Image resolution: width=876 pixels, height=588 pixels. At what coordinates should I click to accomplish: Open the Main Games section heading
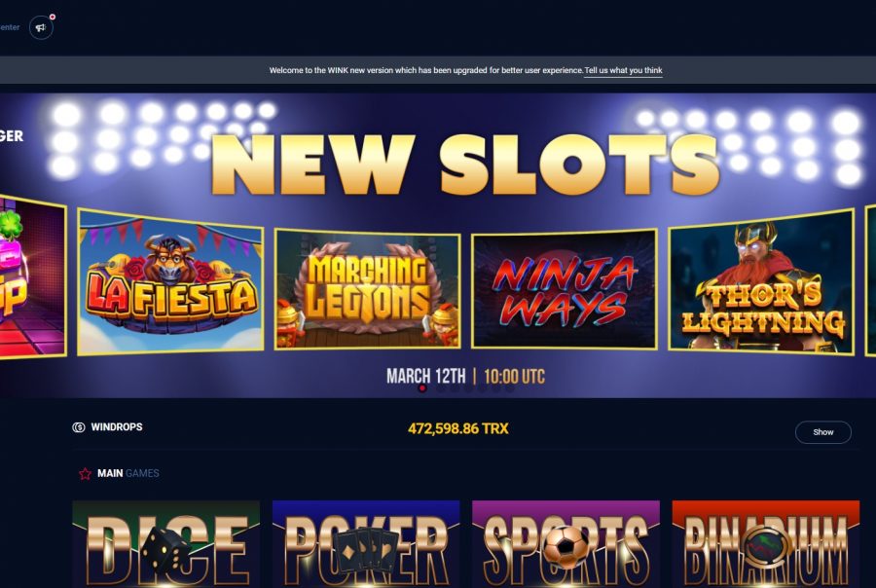(128, 473)
